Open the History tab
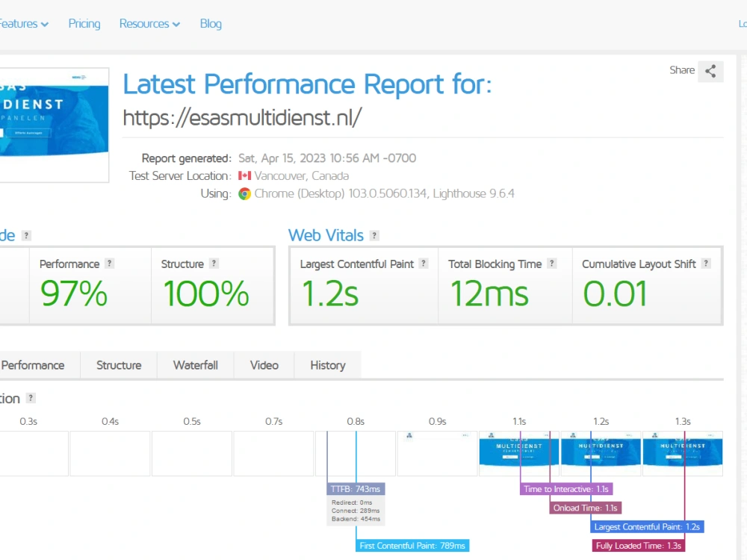 (328, 365)
